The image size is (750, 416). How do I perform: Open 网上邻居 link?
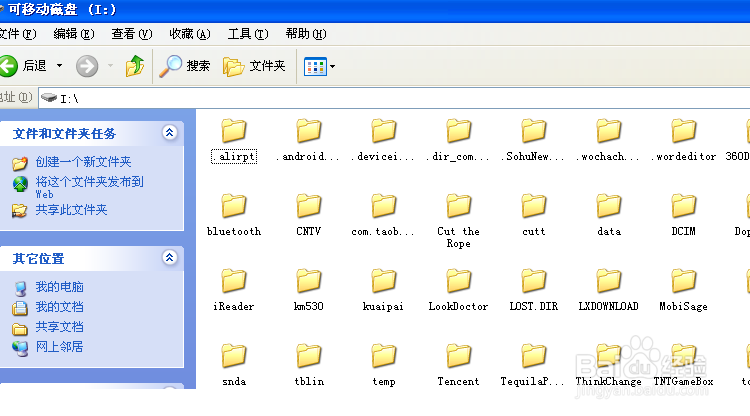click(59, 347)
